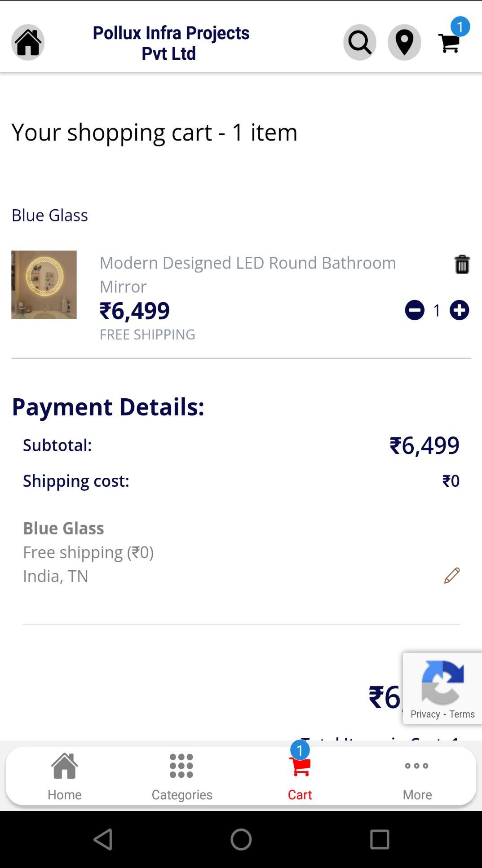Viewport: 482px width, 868px height.
Task: Switch to the Home tab
Action: pos(65,776)
